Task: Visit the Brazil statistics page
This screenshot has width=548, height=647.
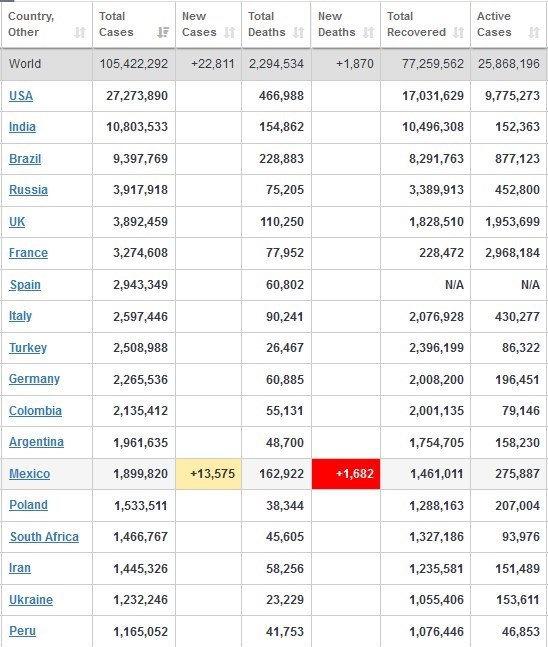Action: (x=25, y=158)
